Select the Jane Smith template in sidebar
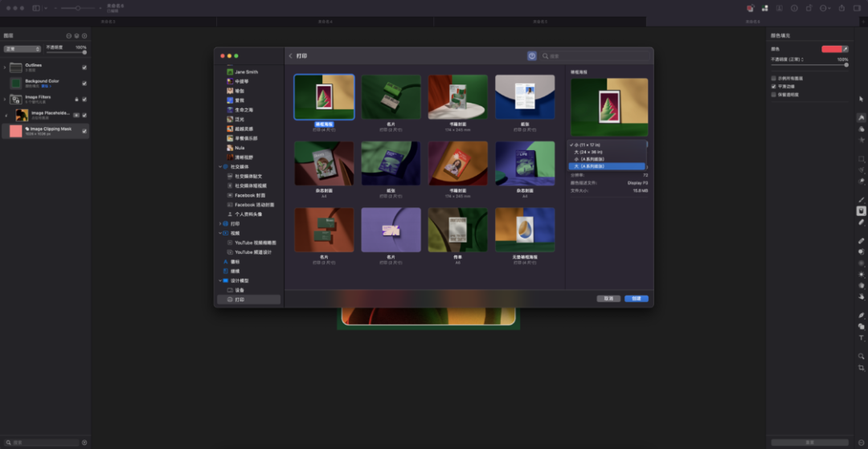 [247, 71]
